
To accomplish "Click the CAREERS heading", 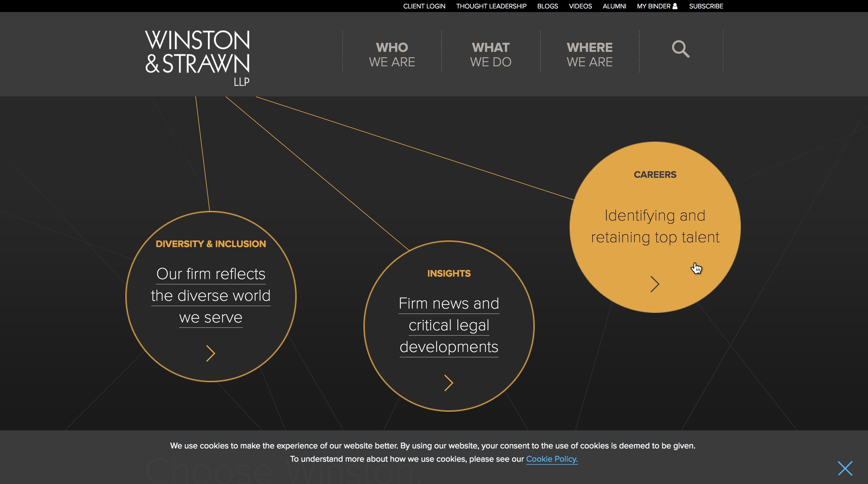I will [655, 174].
